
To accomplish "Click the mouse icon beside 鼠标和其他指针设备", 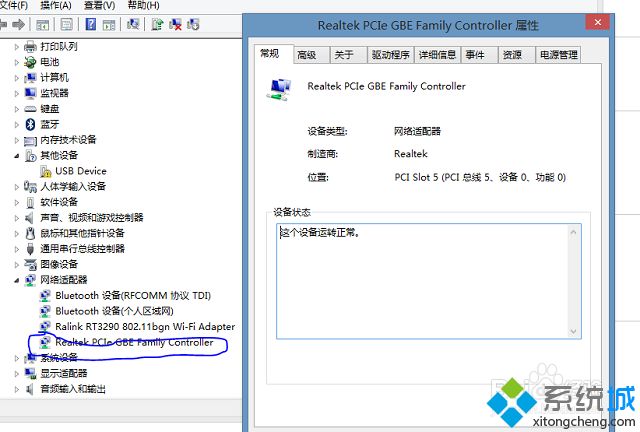I will point(30,233).
